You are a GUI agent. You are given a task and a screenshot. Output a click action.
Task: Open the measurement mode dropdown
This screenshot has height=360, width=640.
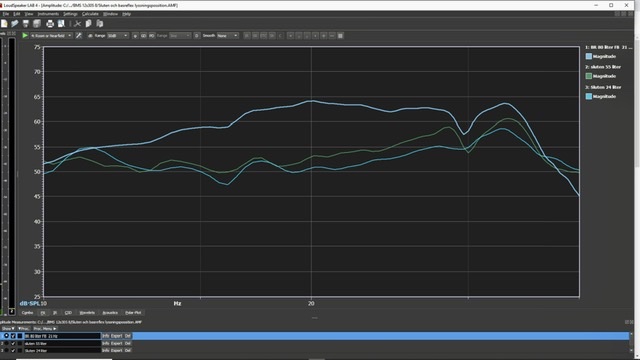[51, 36]
